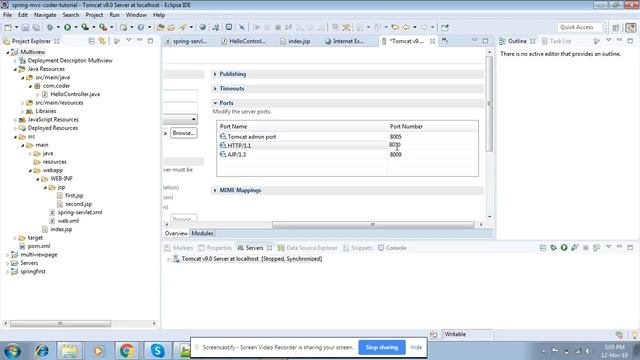Image resolution: width=640 pixels, height=360 pixels.
Task: Open Google Chrome from the taskbar
Action: (x=127, y=351)
